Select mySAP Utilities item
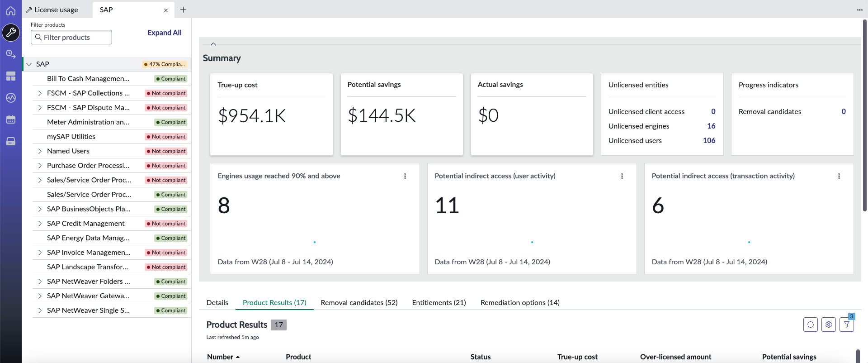This screenshot has height=363, width=868. click(x=71, y=137)
